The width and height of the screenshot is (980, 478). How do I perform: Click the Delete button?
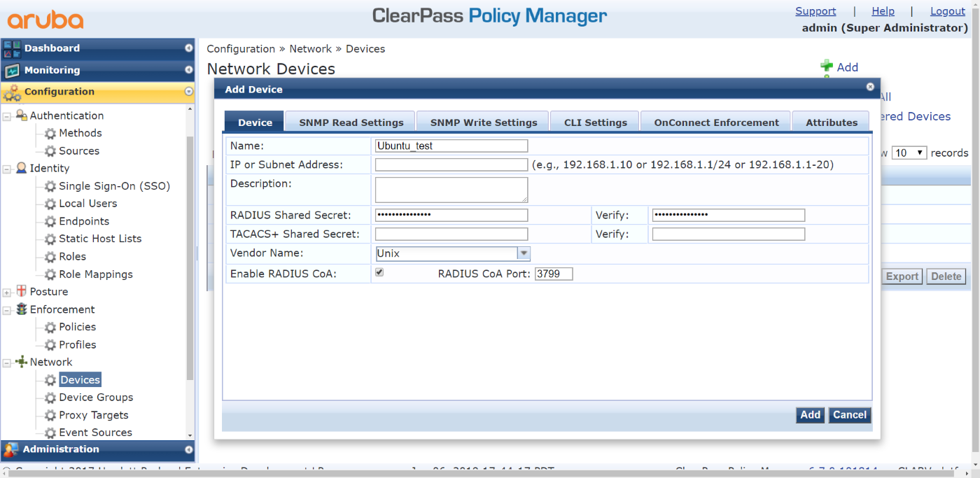946,276
